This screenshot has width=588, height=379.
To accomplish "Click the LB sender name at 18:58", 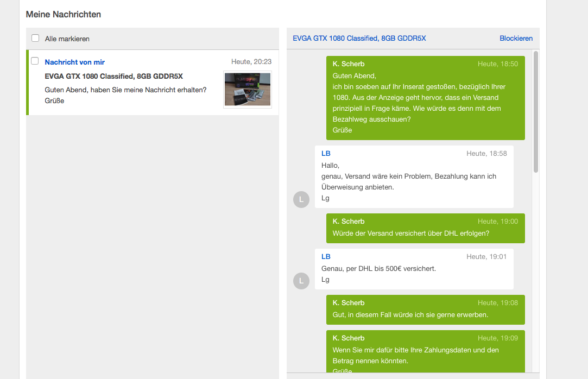I will (326, 153).
